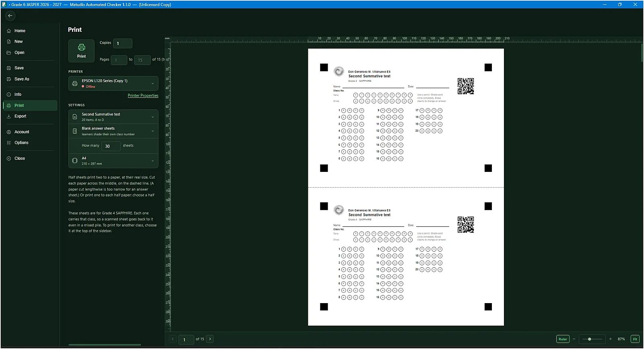Click the Options sliders icon
This screenshot has width=644, height=349.
tap(9, 143)
